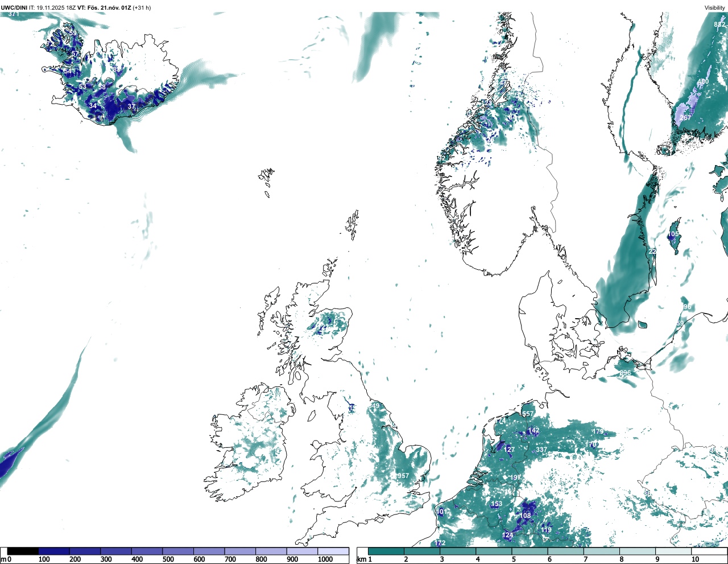Viewport: 728px width, 564px height.
Task: Click the black 0 m legend swatch
Action: tap(23, 551)
